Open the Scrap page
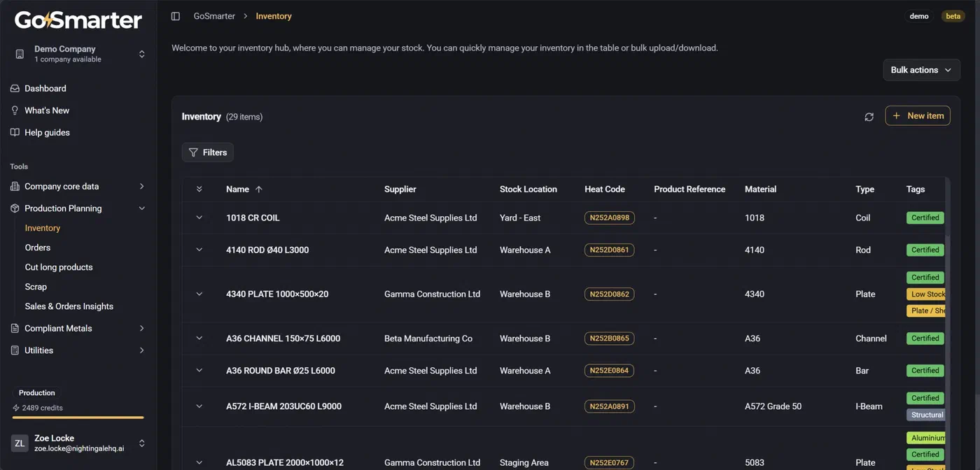980x470 pixels. coord(36,287)
